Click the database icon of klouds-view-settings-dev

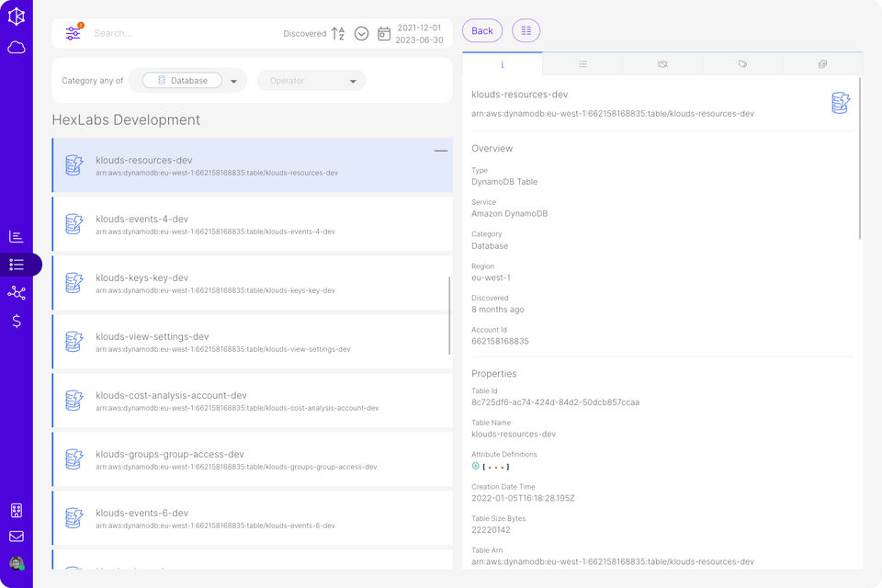click(x=73, y=342)
